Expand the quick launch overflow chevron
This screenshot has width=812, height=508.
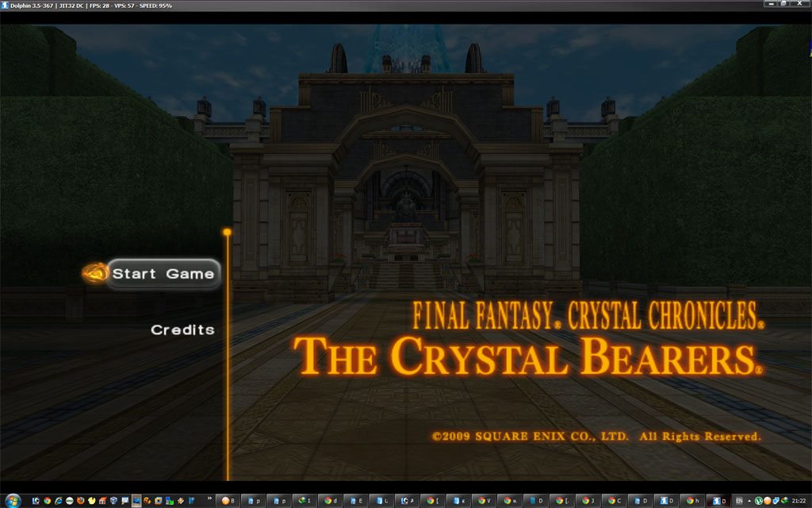(x=209, y=498)
